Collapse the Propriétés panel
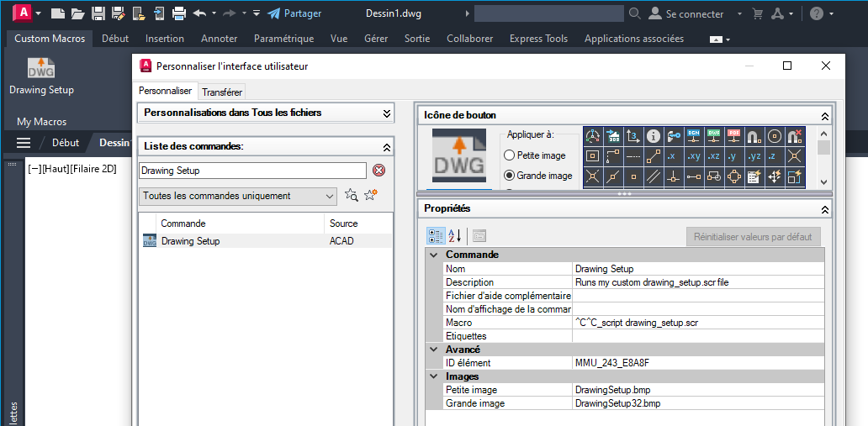Screen dimensions: 868x426 [x=825, y=209]
